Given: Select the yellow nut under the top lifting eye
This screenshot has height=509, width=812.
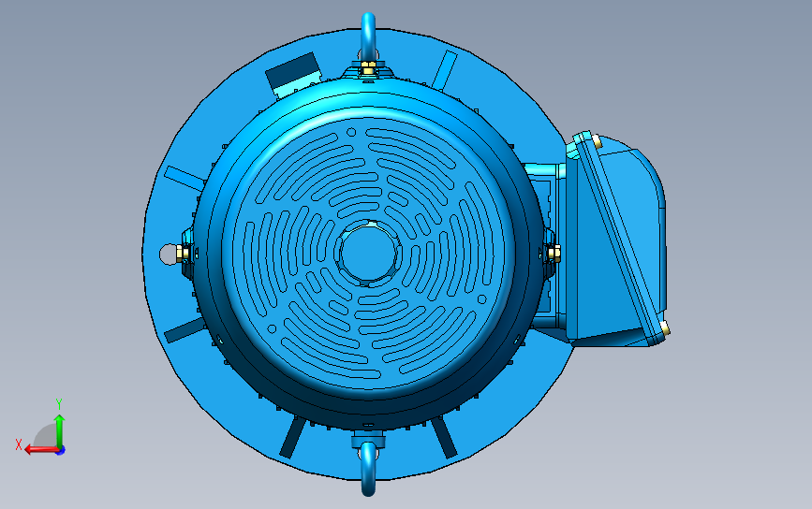Looking at the screenshot, I should point(368,68).
